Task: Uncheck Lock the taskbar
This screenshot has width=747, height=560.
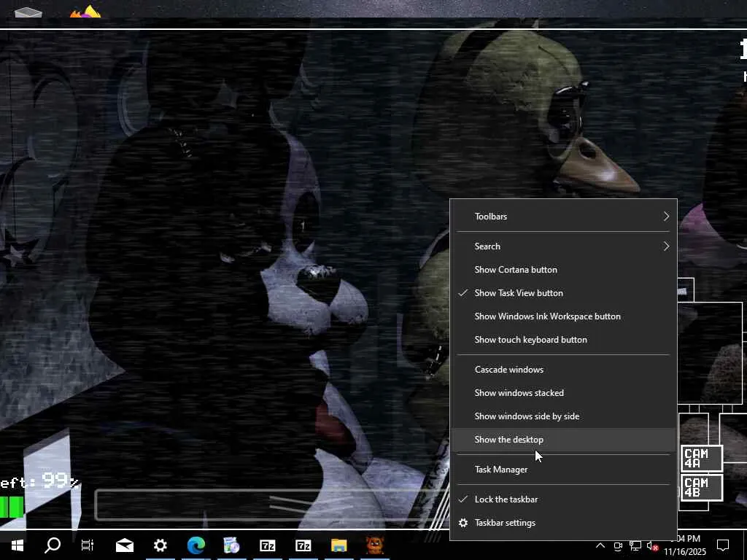Action: [x=563, y=499]
